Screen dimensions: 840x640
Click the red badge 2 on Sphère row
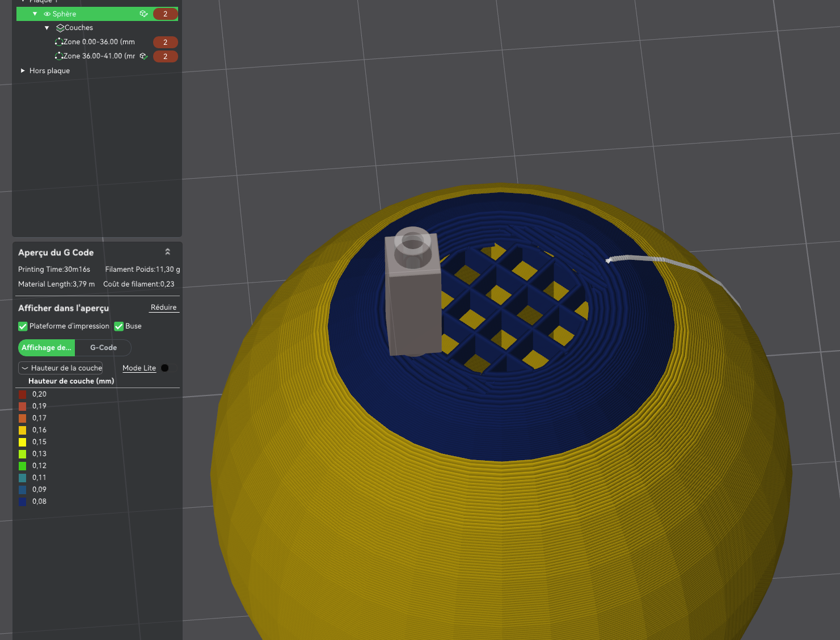pos(165,14)
